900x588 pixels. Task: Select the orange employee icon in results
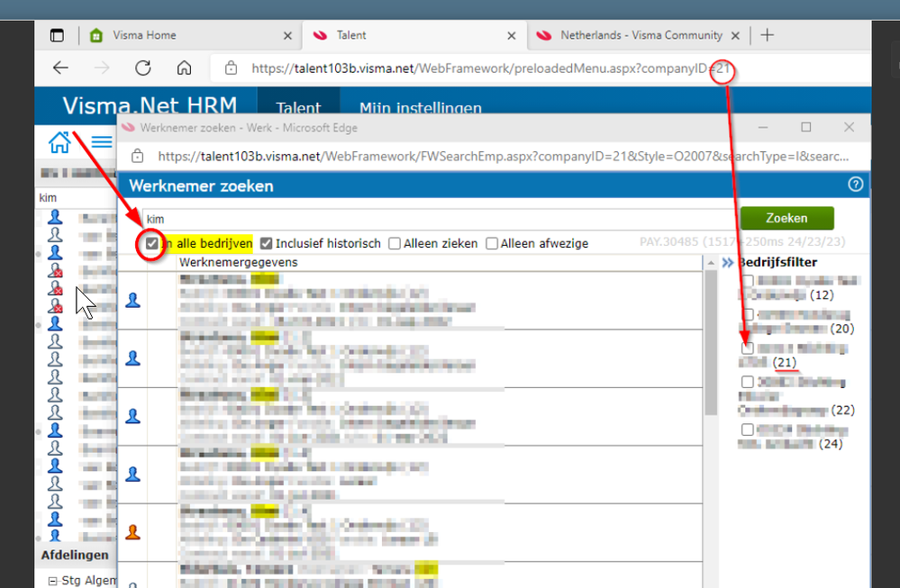point(132,532)
